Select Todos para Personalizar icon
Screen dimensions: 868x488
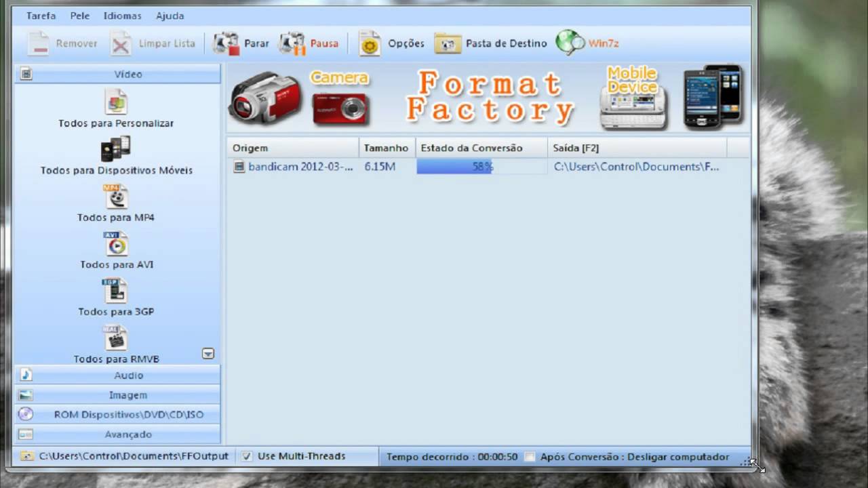pyautogui.click(x=116, y=102)
